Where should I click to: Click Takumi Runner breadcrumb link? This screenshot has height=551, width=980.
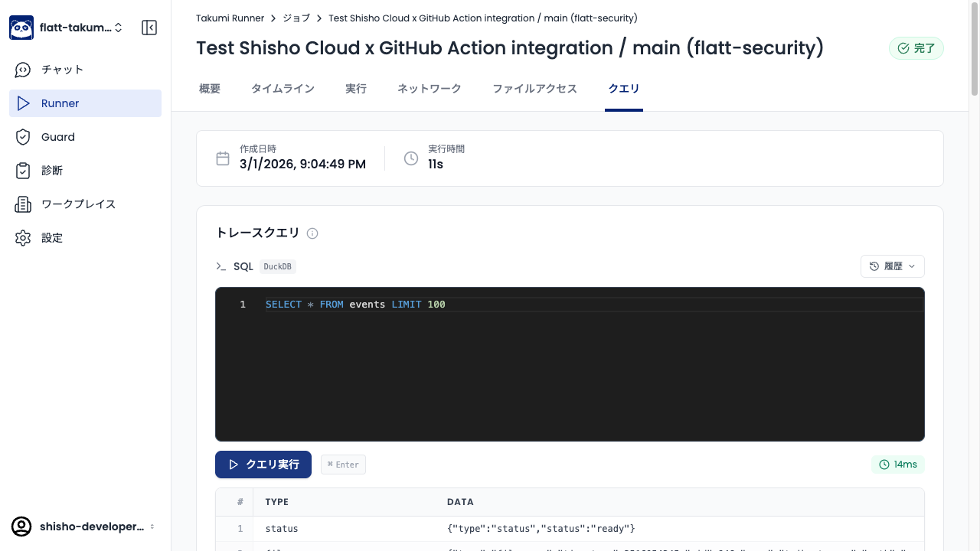[x=230, y=18]
